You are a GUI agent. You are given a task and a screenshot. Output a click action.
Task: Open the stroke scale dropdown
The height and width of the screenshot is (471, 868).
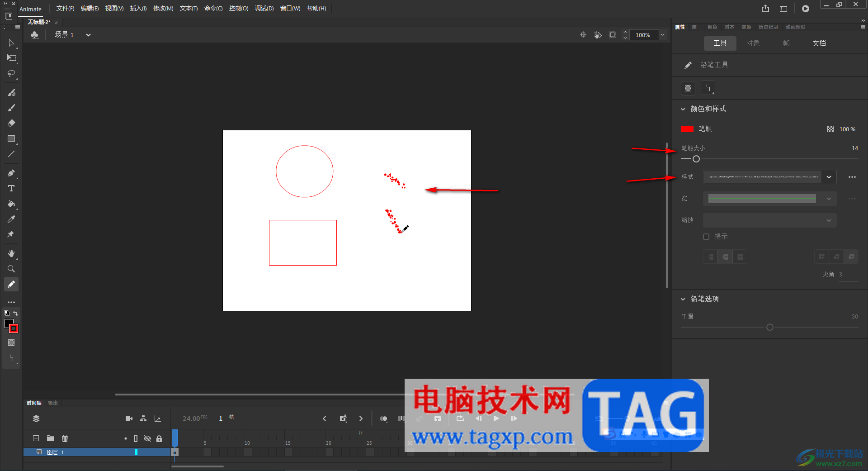770,220
